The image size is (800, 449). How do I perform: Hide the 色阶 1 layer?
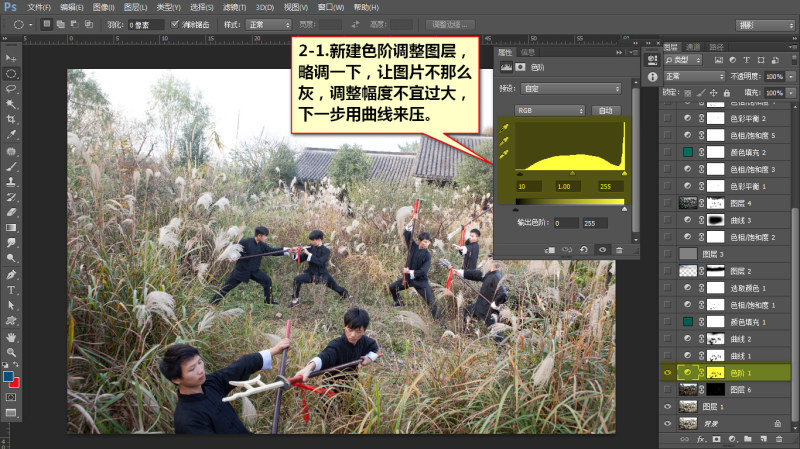point(667,373)
